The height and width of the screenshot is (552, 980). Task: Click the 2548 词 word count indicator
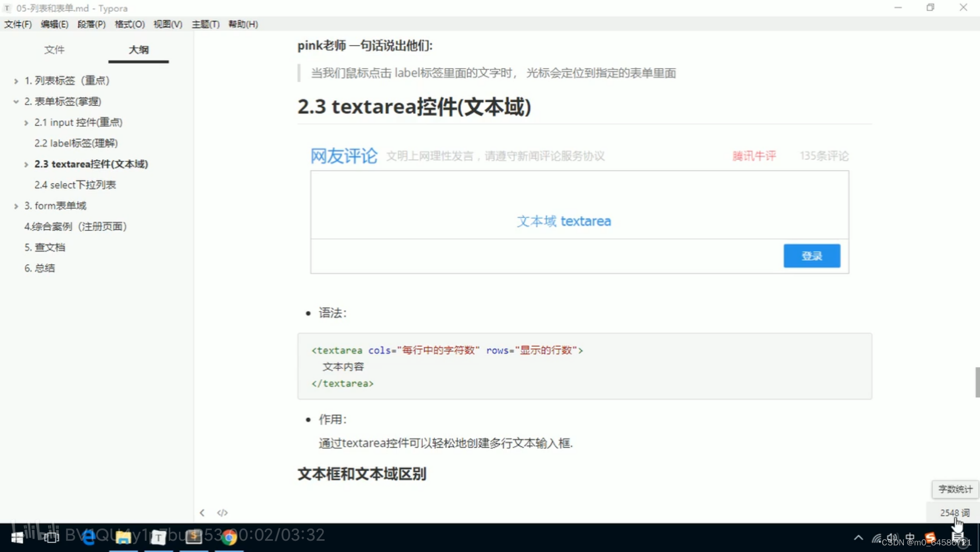[x=954, y=513]
